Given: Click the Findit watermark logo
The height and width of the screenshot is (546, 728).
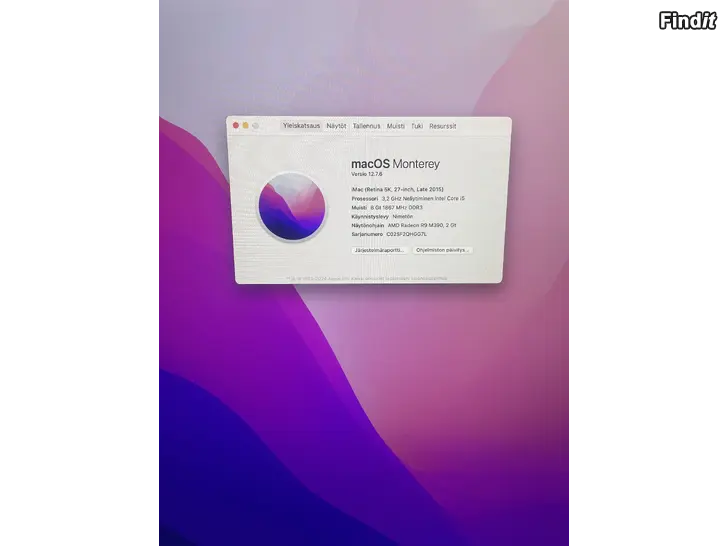Looking at the screenshot, I should click(x=688, y=20).
